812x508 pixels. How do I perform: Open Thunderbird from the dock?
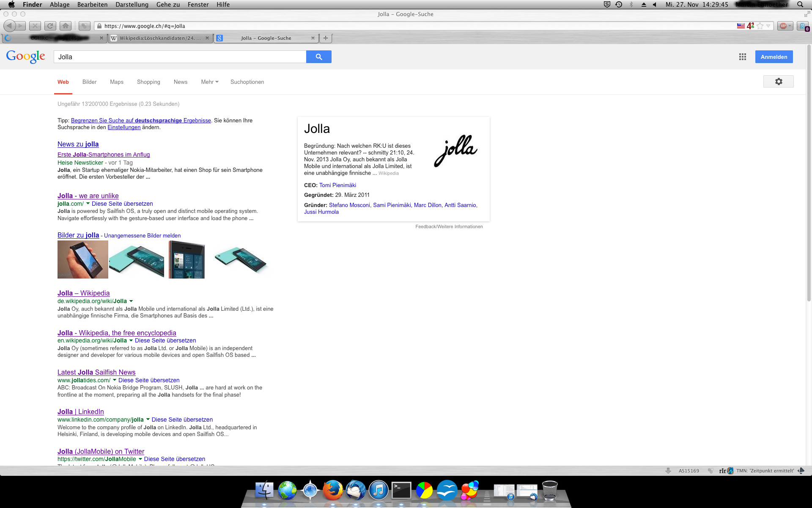(x=356, y=490)
